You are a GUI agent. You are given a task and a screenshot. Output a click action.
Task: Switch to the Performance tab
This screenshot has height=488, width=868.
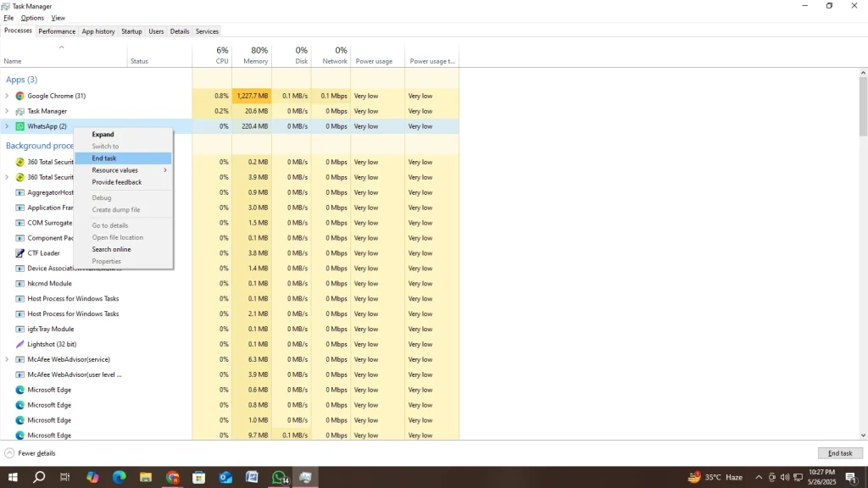[57, 31]
